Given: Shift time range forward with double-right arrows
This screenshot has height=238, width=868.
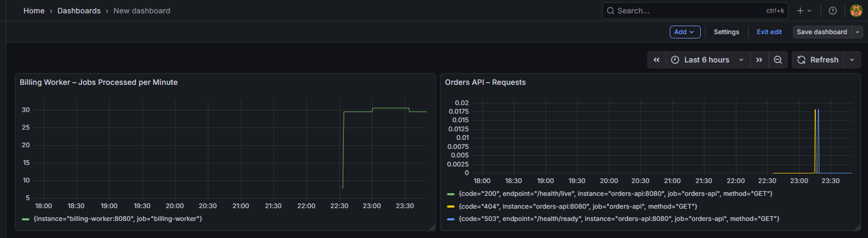Looking at the screenshot, I should [759, 60].
